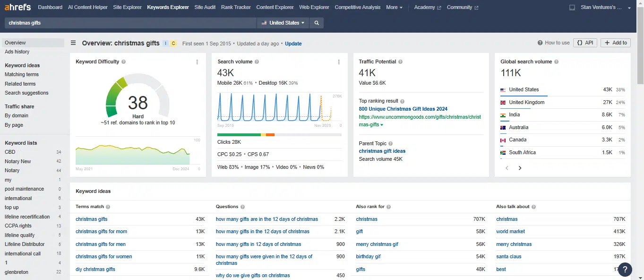Click the magnifier search button
The height and width of the screenshot is (280, 644).
(x=317, y=23)
